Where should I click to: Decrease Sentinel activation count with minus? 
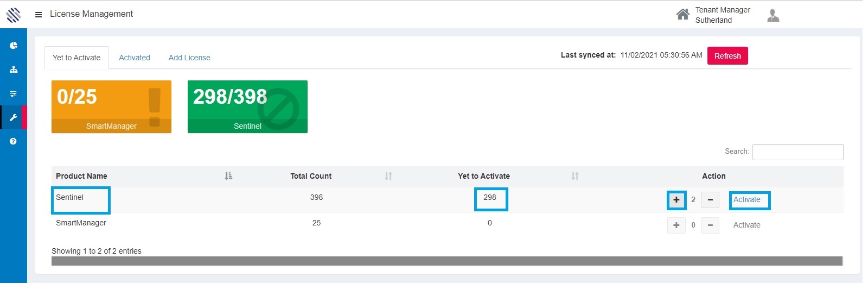point(710,200)
